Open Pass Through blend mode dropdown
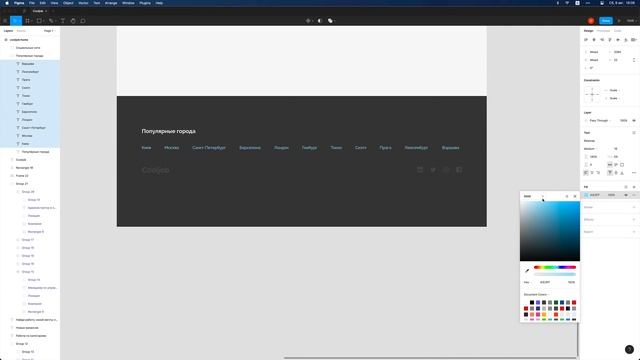This screenshot has height=360, width=640. pyautogui.click(x=600, y=120)
